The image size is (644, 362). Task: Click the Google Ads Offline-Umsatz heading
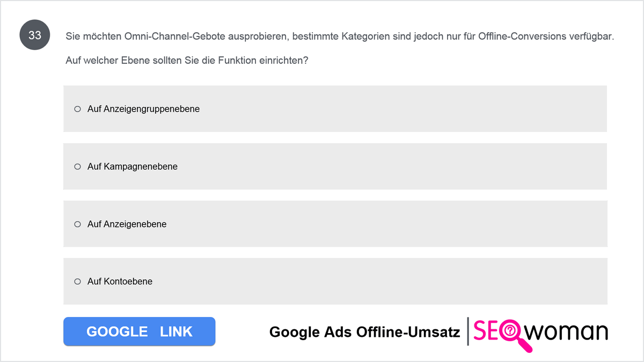click(364, 332)
